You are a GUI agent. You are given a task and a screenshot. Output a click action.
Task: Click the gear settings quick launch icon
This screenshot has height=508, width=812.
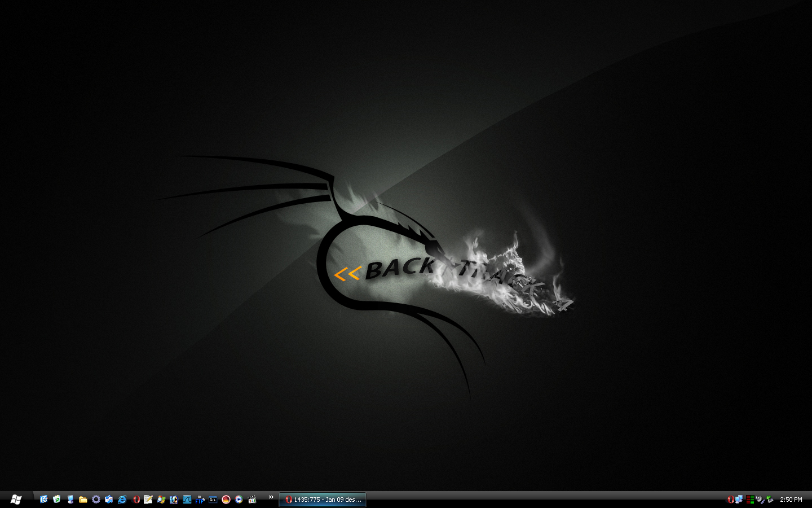pyautogui.click(x=96, y=500)
